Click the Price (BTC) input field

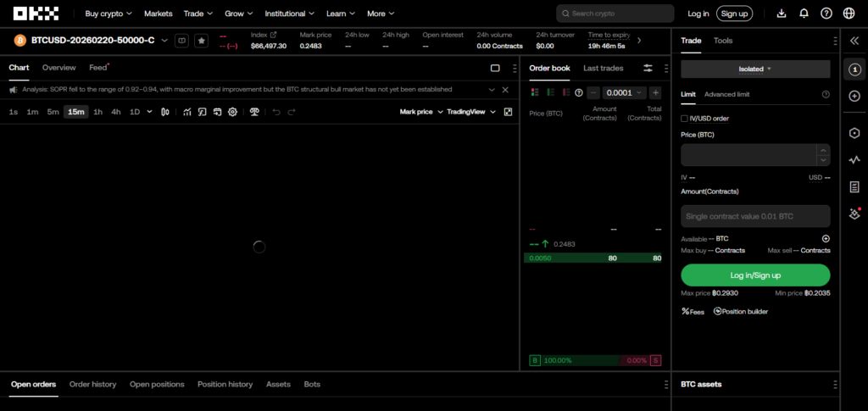[x=748, y=155]
